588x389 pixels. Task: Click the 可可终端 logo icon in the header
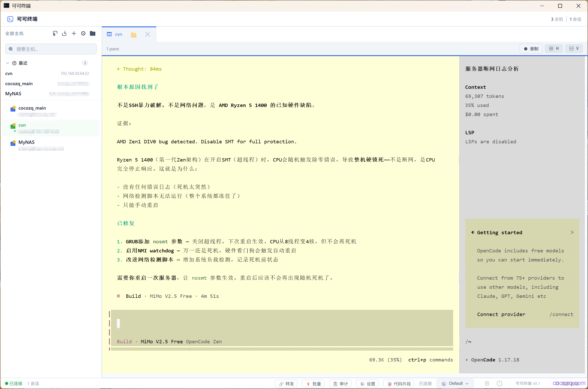(10, 19)
